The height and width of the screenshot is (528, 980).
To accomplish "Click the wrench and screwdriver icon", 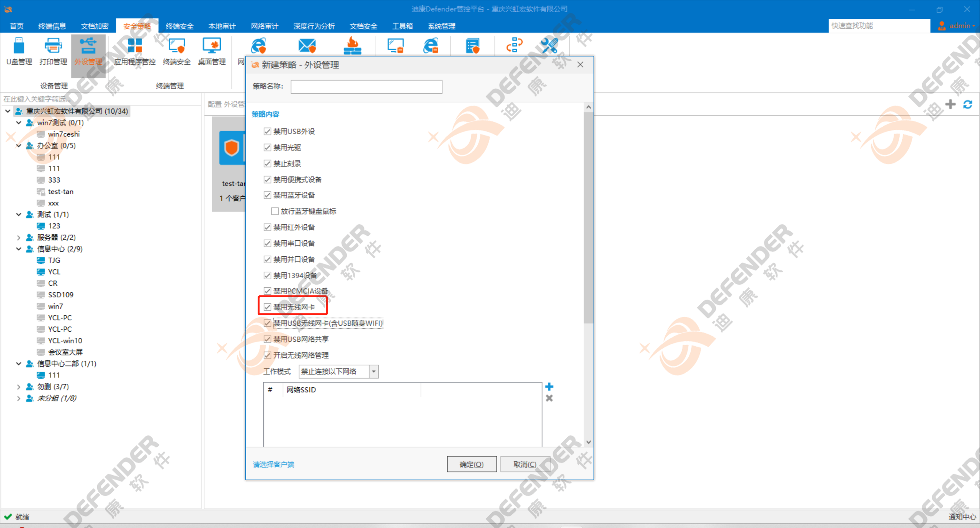I will click(x=549, y=45).
